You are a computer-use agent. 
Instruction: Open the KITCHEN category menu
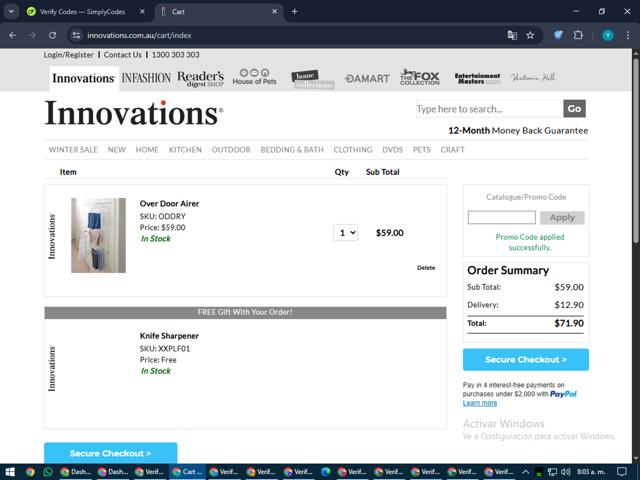(185, 150)
